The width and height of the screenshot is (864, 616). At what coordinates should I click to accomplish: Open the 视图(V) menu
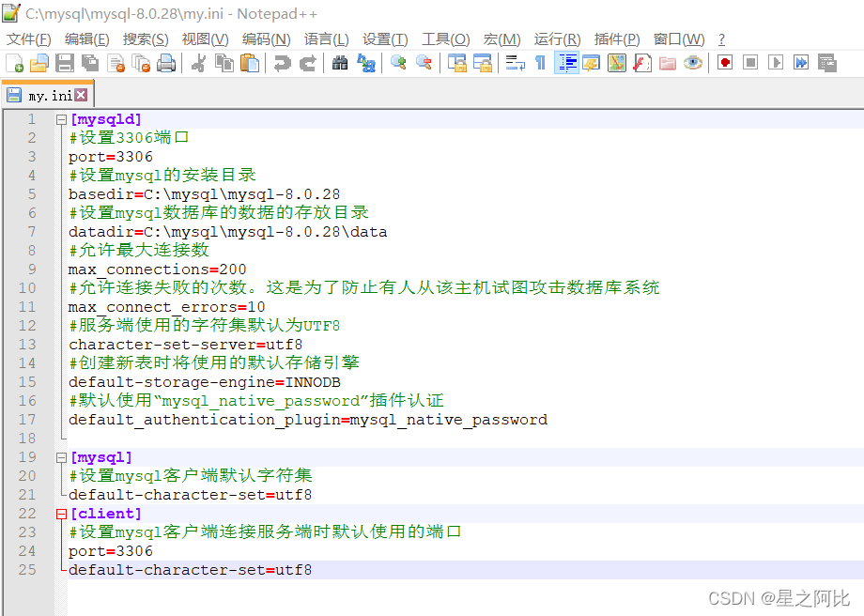pos(205,39)
